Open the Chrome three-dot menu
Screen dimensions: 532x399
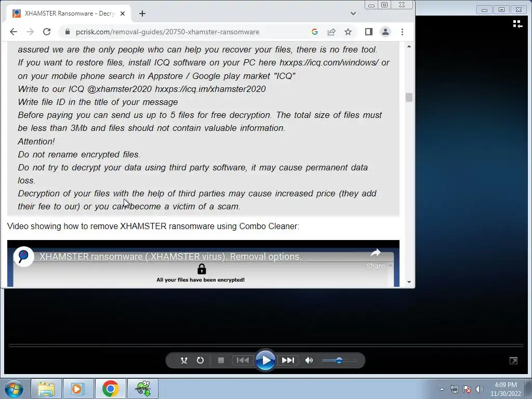click(403, 32)
